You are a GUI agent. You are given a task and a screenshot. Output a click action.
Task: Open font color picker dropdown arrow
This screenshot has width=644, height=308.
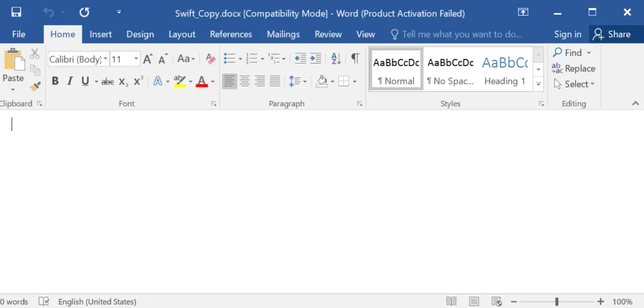point(213,81)
